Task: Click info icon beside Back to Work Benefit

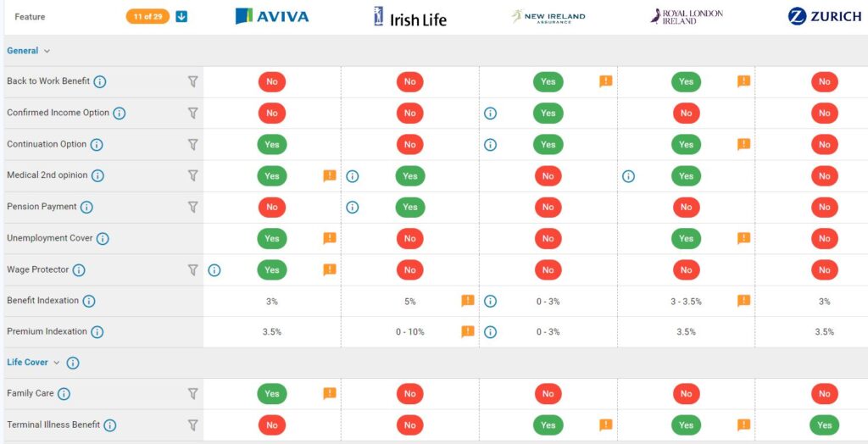Action: pyautogui.click(x=100, y=81)
